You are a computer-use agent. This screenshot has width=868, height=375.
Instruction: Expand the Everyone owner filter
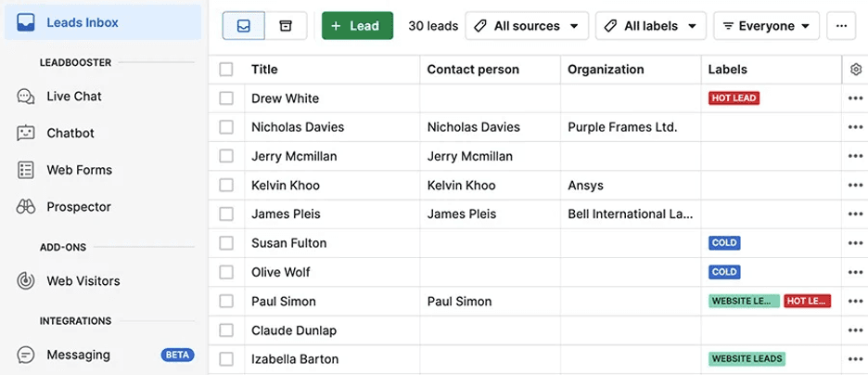tap(765, 26)
